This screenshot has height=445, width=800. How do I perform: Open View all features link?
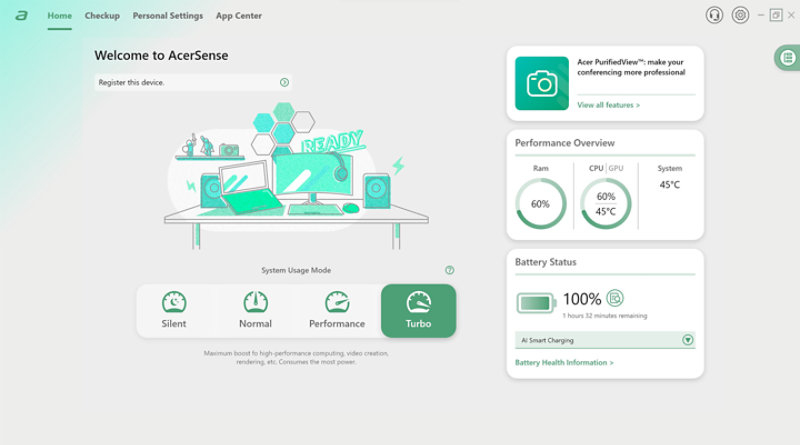tap(608, 105)
